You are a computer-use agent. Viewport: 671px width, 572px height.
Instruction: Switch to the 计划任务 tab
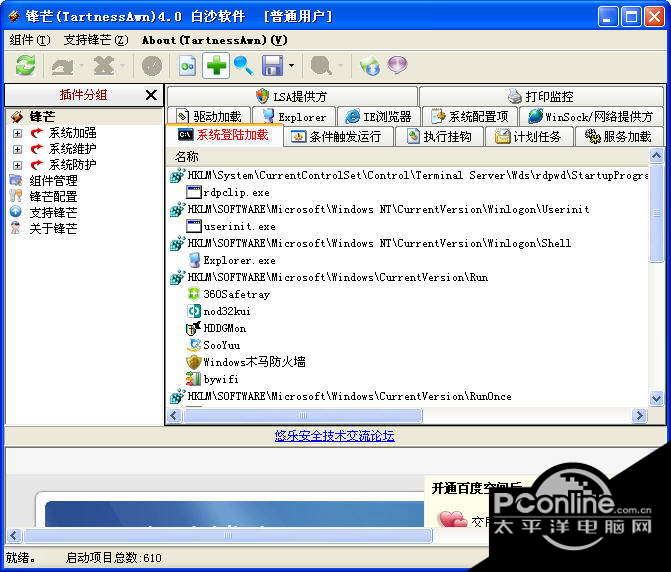pos(529,136)
